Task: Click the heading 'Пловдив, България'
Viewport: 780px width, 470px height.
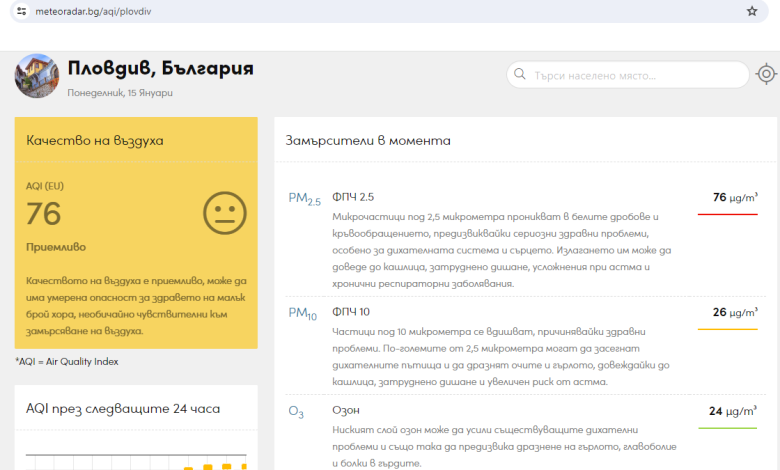Action: (x=161, y=68)
